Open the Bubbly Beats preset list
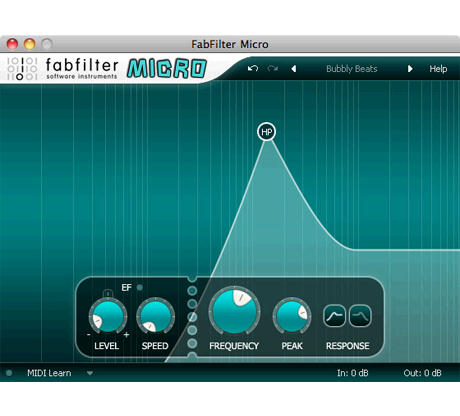This screenshot has width=460, height=416. 352,69
